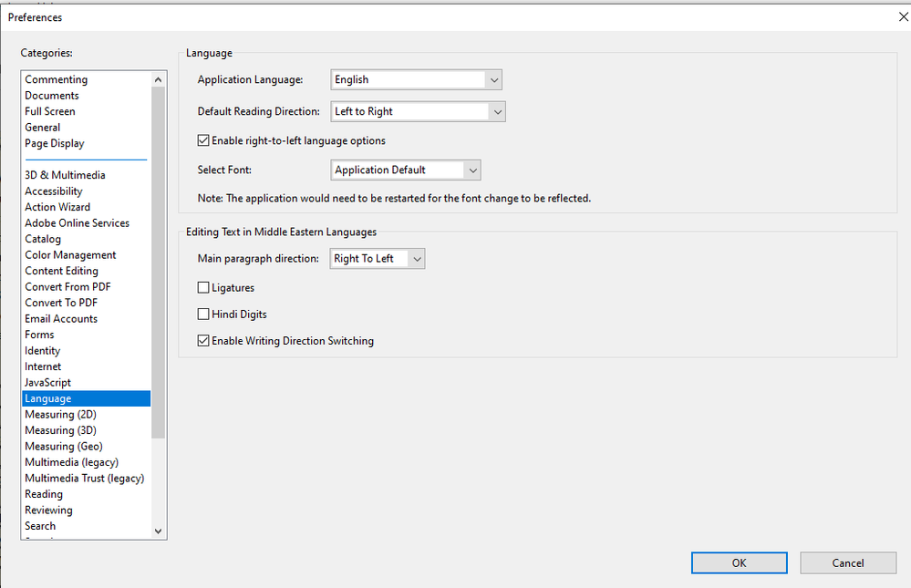Change Main paragraph direction dropdown
Image resolution: width=911 pixels, height=588 pixels.
click(377, 259)
